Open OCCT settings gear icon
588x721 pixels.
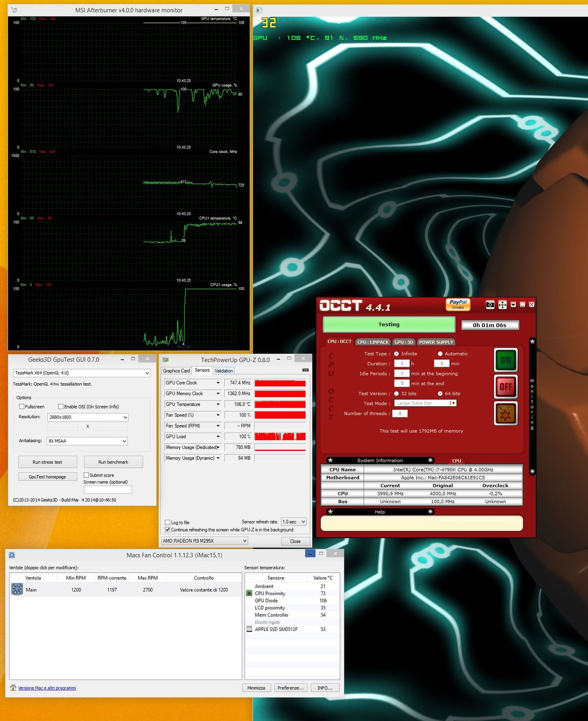506,414
